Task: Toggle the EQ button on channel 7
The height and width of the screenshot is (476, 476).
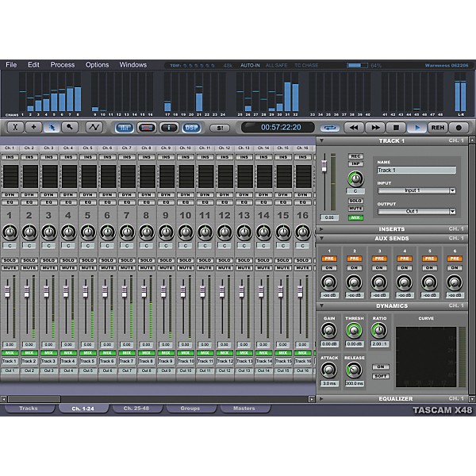Action: point(127,202)
